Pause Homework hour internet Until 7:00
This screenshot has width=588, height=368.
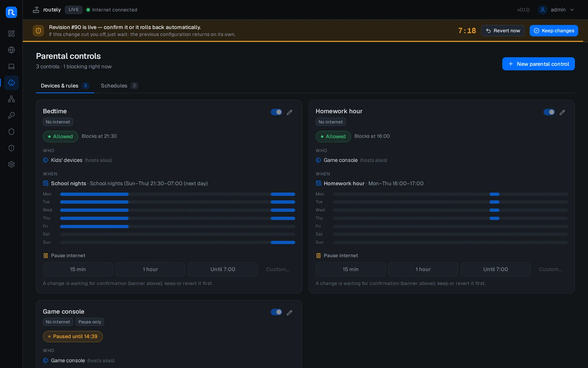[x=496, y=269]
